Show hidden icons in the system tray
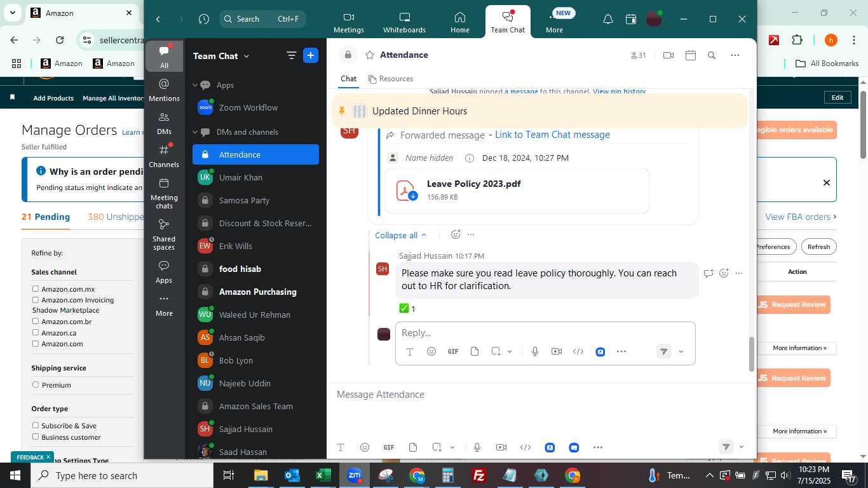 pyautogui.click(x=709, y=475)
